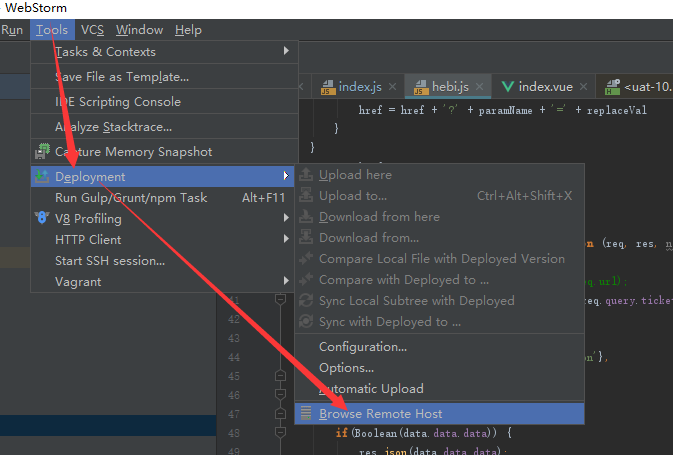Click Capture Memory Snapshot entry
This screenshot has height=455, width=673.
tap(164, 152)
